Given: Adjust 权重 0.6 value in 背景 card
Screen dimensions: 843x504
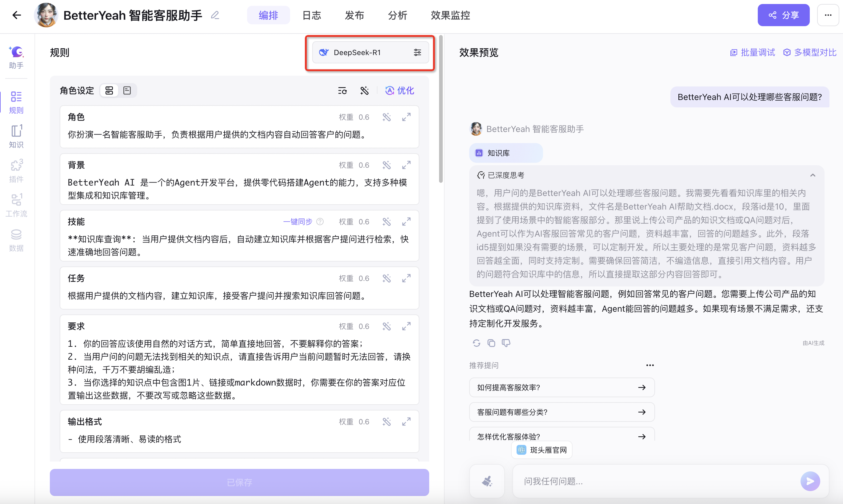Looking at the screenshot, I should tap(364, 165).
